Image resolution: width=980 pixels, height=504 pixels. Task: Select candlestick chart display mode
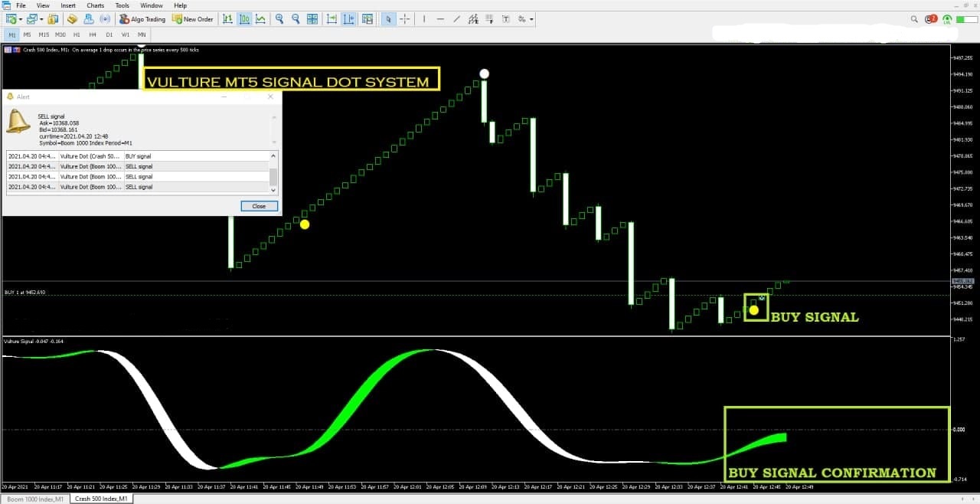(244, 18)
